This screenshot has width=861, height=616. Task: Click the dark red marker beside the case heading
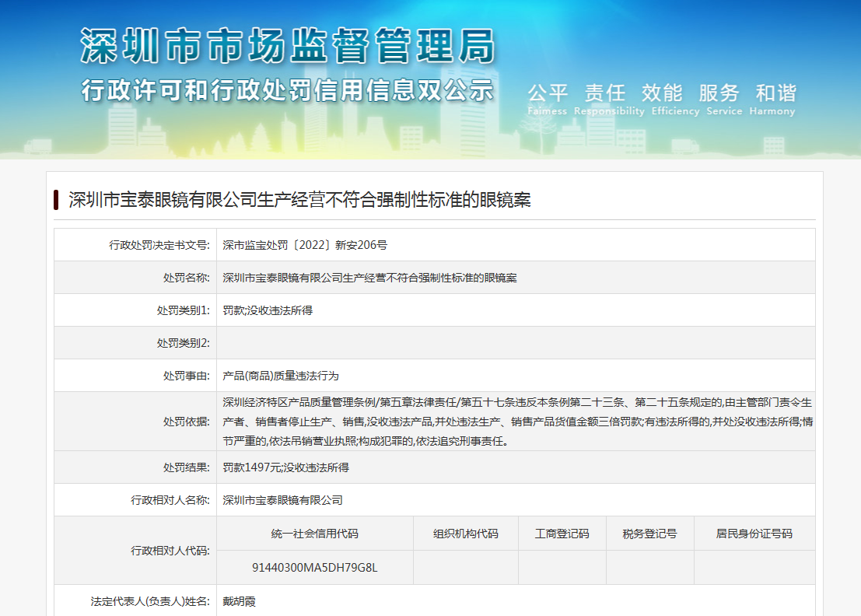[x=57, y=200]
